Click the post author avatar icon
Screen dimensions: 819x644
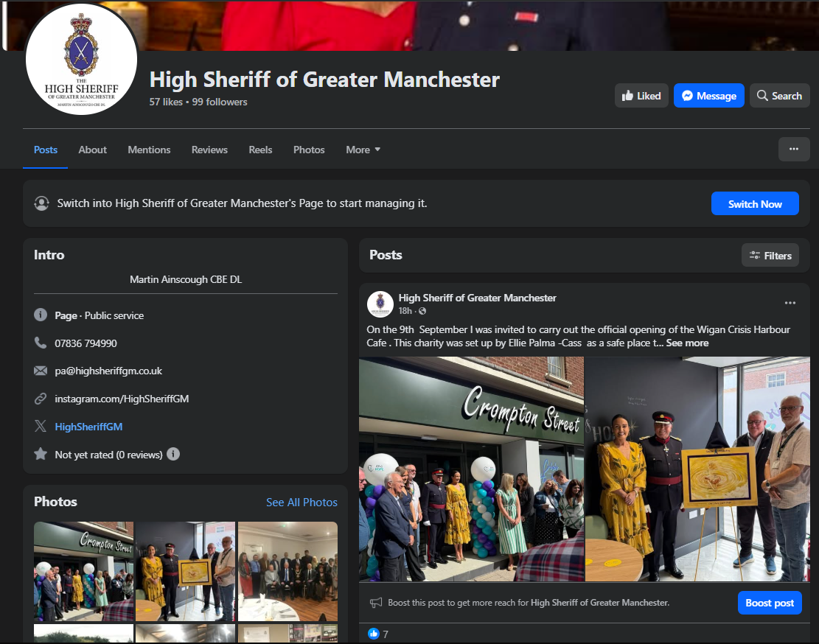pyautogui.click(x=380, y=304)
